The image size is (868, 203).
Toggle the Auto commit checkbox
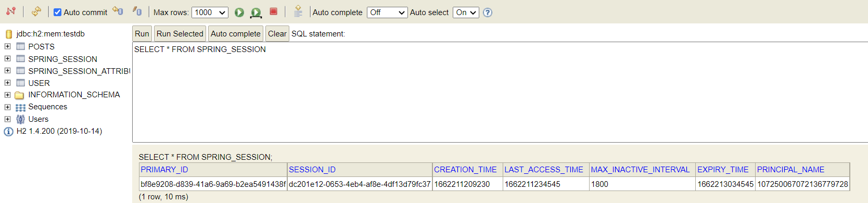click(58, 12)
